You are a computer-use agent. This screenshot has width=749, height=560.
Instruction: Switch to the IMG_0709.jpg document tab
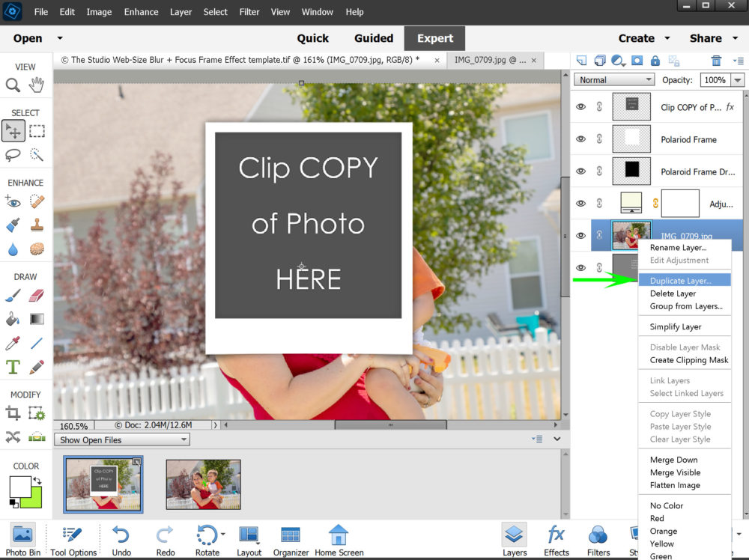coord(490,60)
